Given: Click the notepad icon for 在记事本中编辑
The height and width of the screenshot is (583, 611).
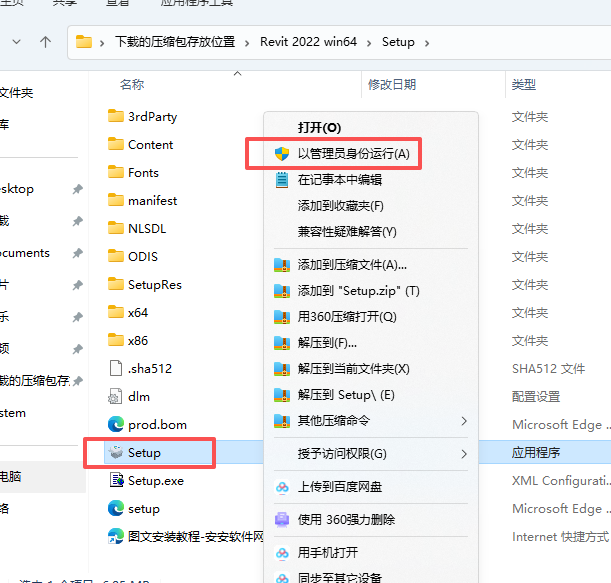Looking at the screenshot, I should click(282, 180).
